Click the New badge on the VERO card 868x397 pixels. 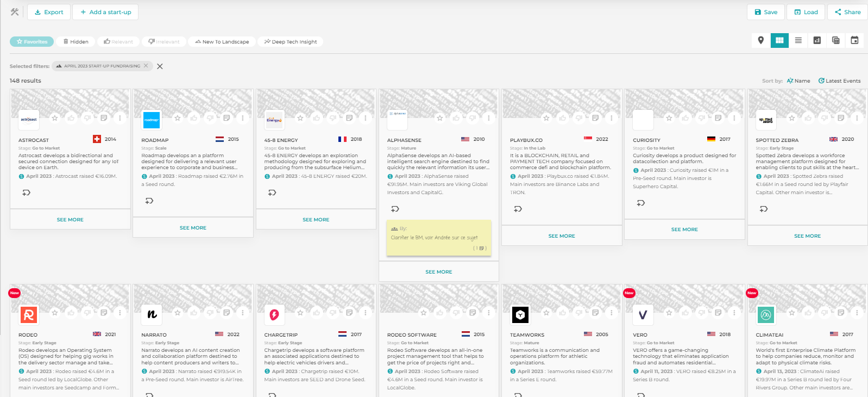pyautogui.click(x=629, y=293)
